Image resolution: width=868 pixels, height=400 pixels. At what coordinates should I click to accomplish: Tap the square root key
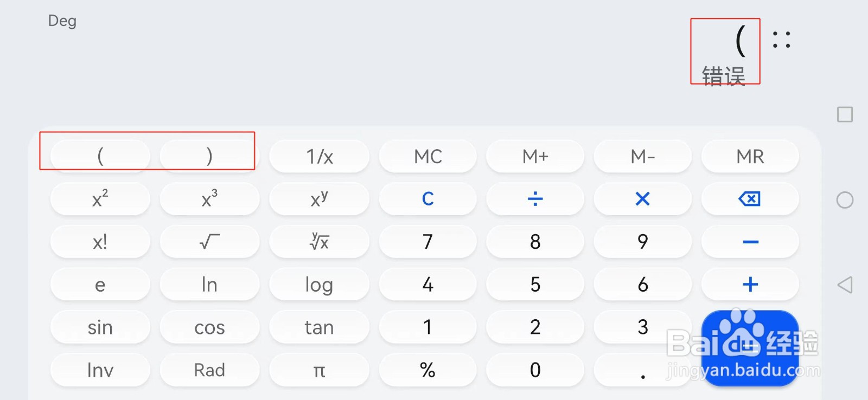click(209, 242)
